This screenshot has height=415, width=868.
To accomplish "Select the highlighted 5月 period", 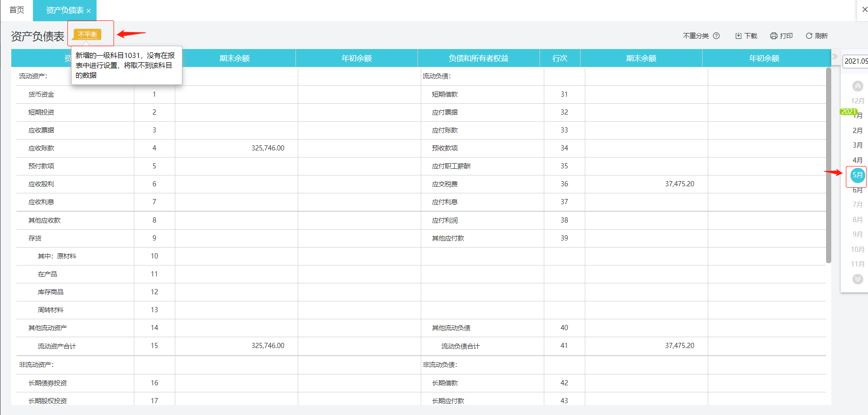I will 858,175.
